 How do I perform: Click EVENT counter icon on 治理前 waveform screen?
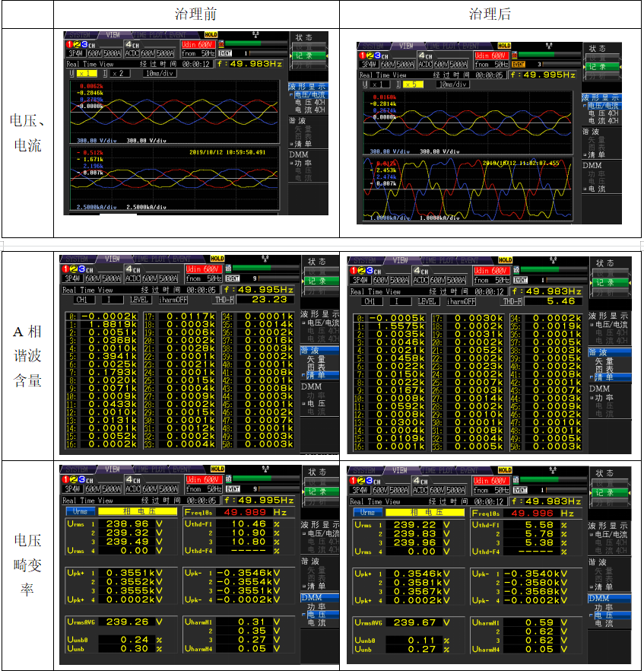225,53
